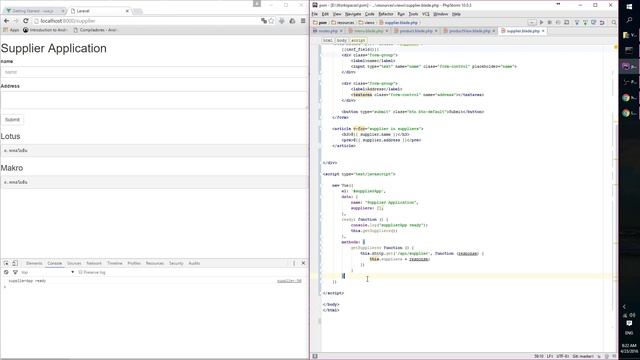Open the Compiladores bookmark

coord(96,30)
